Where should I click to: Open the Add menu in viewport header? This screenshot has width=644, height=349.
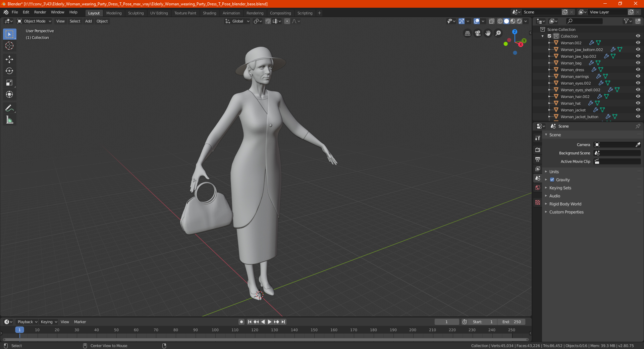point(88,21)
